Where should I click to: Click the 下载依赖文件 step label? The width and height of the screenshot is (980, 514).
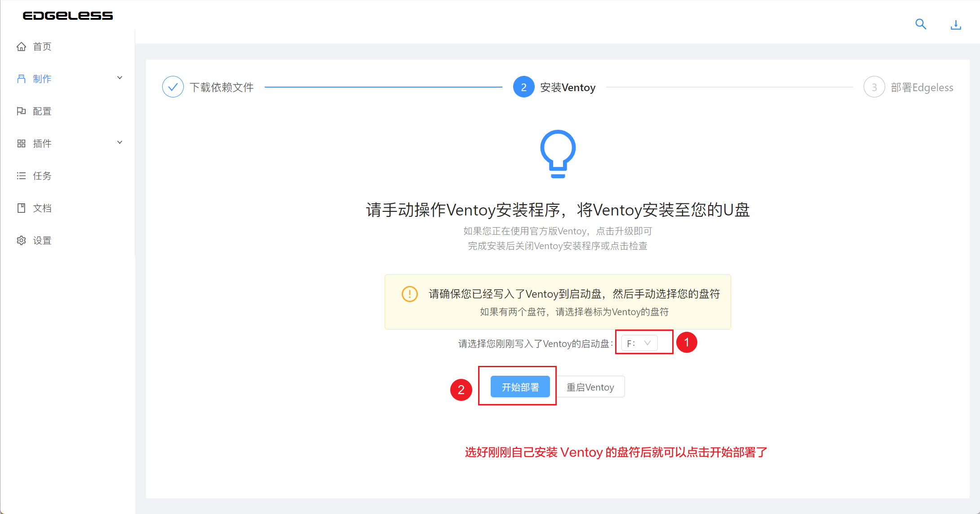tap(222, 88)
